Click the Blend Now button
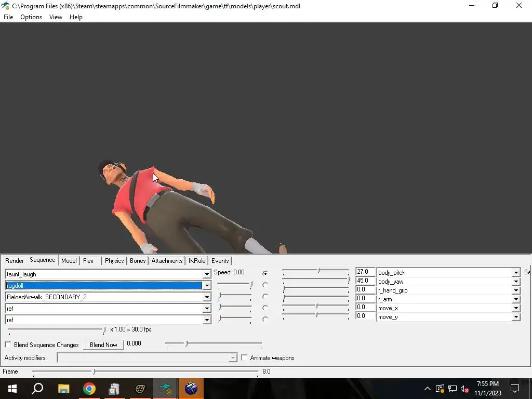The height and width of the screenshot is (399, 532). 103,345
